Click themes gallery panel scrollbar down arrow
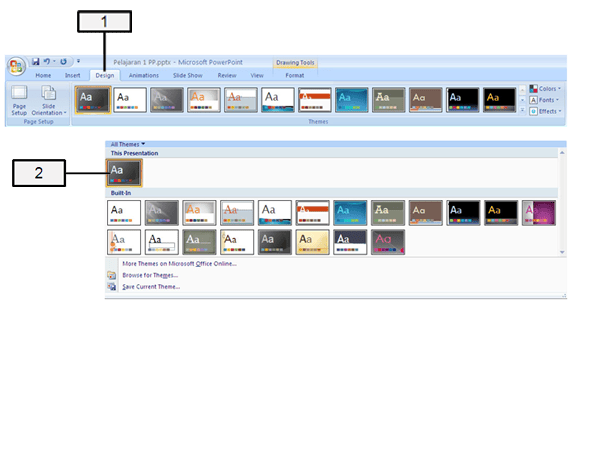The height and width of the screenshot is (470, 590). click(562, 252)
